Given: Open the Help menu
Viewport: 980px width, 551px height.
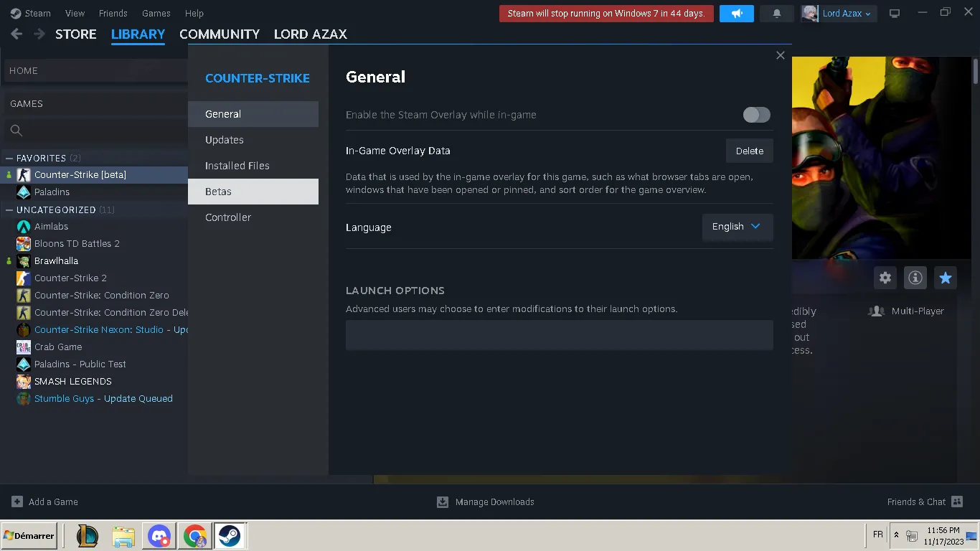Looking at the screenshot, I should tap(194, 13).
